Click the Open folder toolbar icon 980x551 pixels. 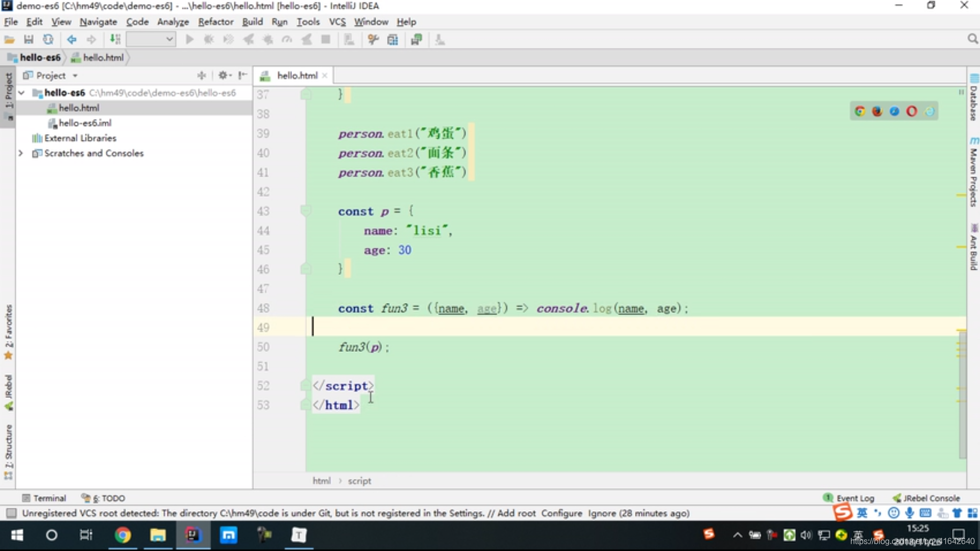(x=9, y=40)
